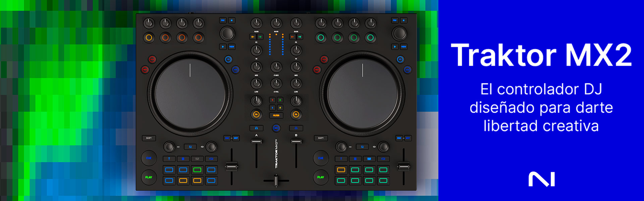Click the red FLX button on left deck
Viewport: 644px width, 201px height.
click(152, 60)
